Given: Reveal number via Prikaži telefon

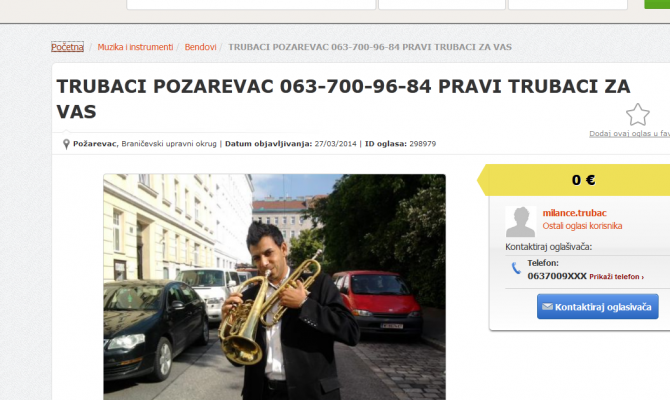Looking at the screenshot, I should 616,276.
